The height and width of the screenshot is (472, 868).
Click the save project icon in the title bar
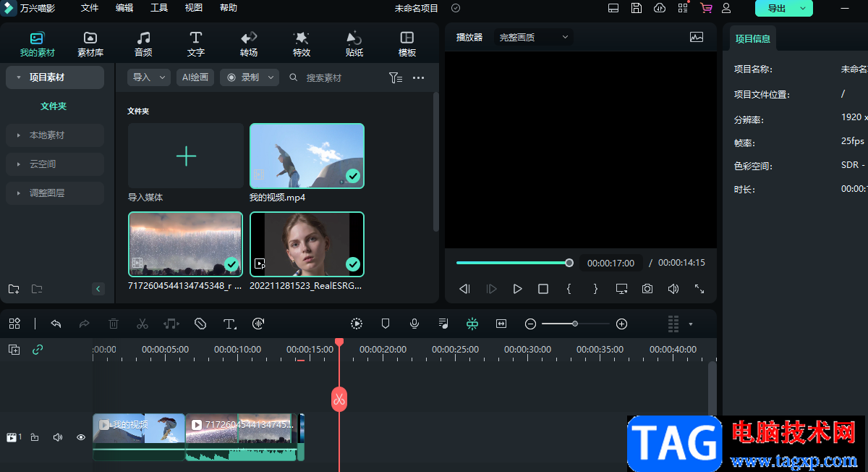coord(637,8)
